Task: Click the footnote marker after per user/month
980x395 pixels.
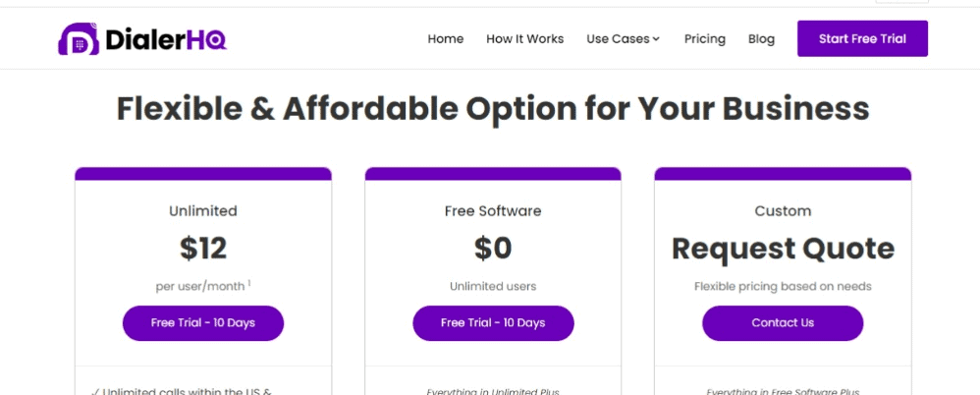Action: 249,283
